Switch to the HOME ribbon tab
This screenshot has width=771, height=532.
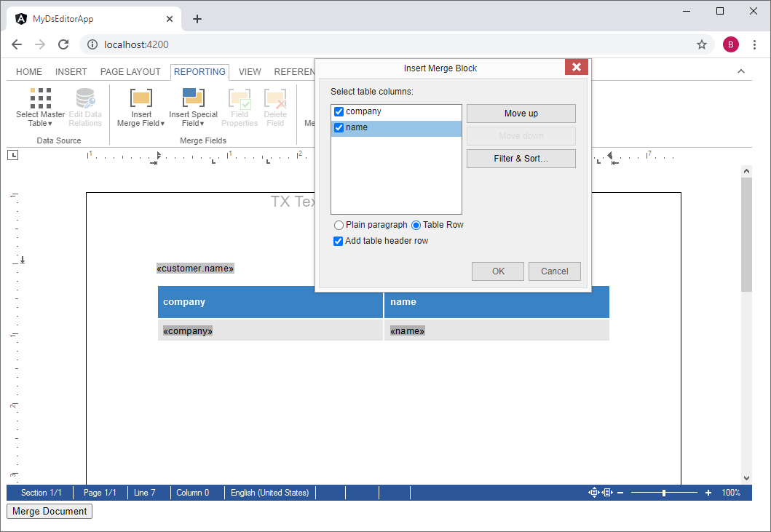click(29, 72)
